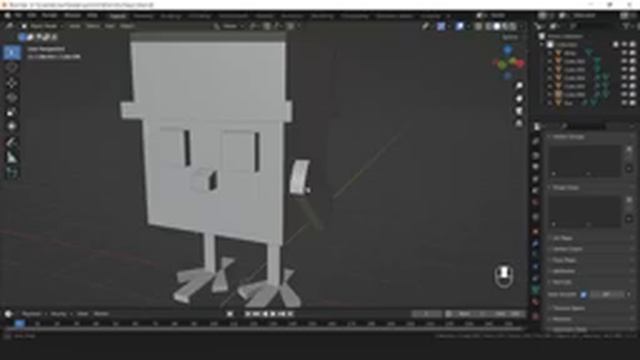
Task: Click the Zoom view navigation icon
Action: click(x=519, y=86)
